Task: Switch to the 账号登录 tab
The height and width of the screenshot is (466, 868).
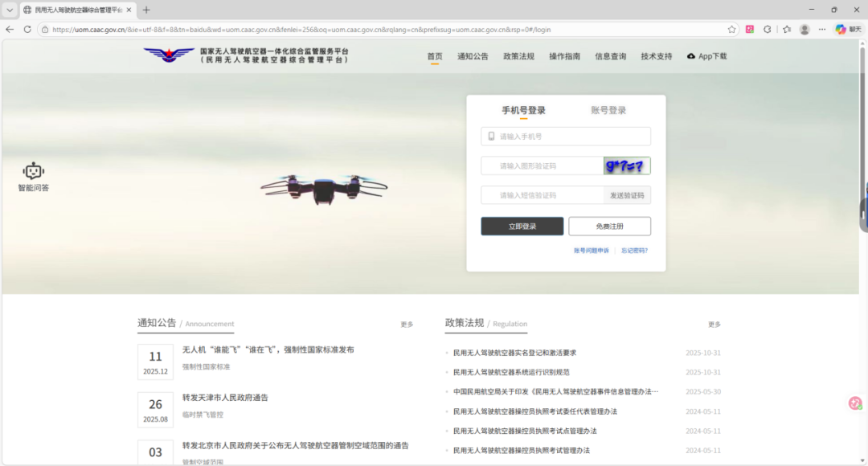Action: point(608,111)
